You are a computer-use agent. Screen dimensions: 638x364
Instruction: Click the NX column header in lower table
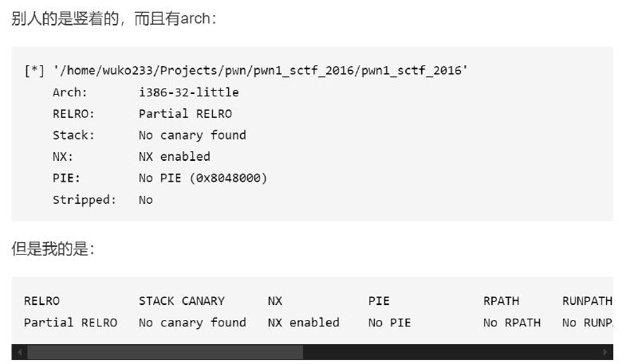[275, 301]
